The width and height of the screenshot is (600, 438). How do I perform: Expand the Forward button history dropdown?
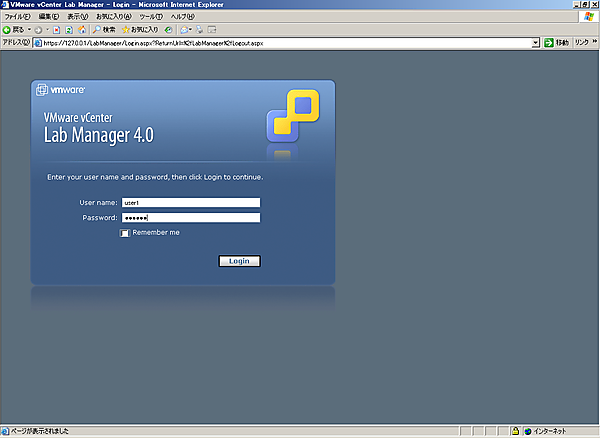click(x=47, y=29)
